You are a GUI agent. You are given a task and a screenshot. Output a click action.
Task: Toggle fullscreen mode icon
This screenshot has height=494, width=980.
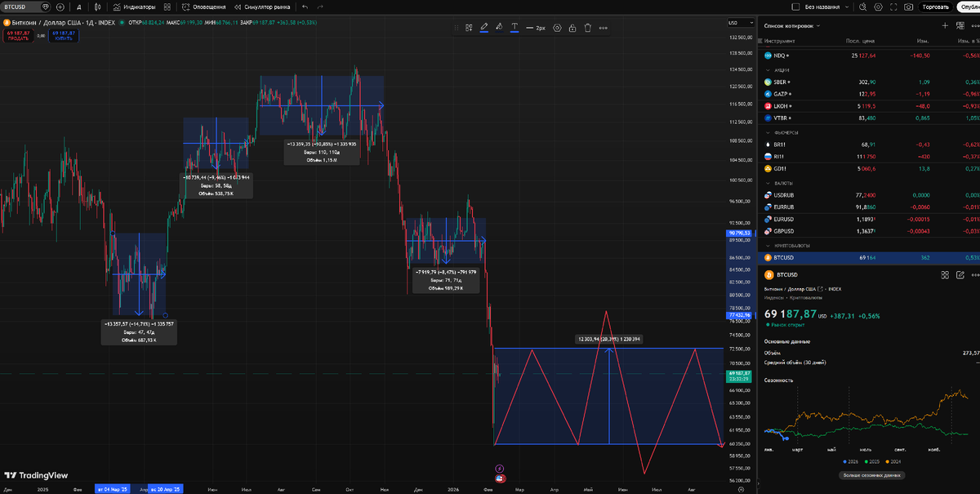(x=894, y=7)
